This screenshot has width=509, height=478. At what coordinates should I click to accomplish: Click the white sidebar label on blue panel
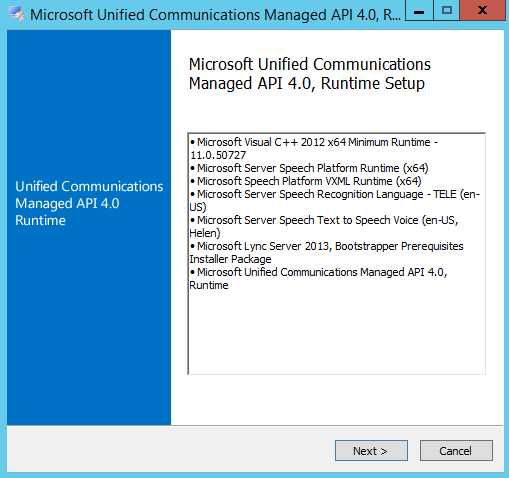(x=89, y=203)
